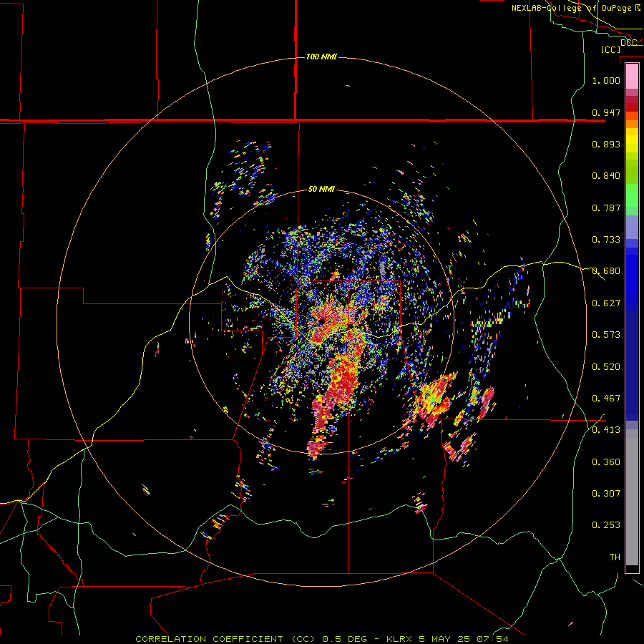Image resolution: width=644 pixels, height=644 pixels.
Task: Click the pink segment atop the color bar
Action: tap(632, 76)
